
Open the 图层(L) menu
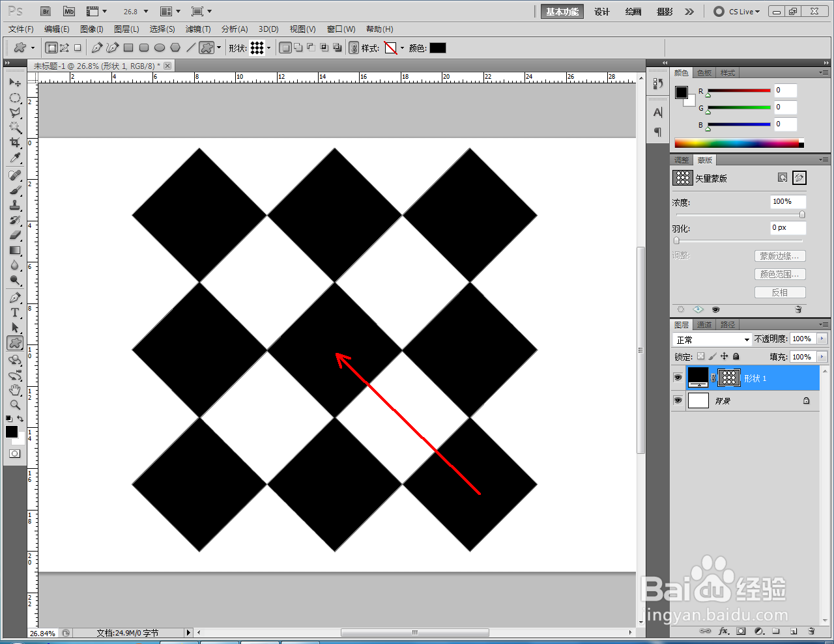point(126,29)
